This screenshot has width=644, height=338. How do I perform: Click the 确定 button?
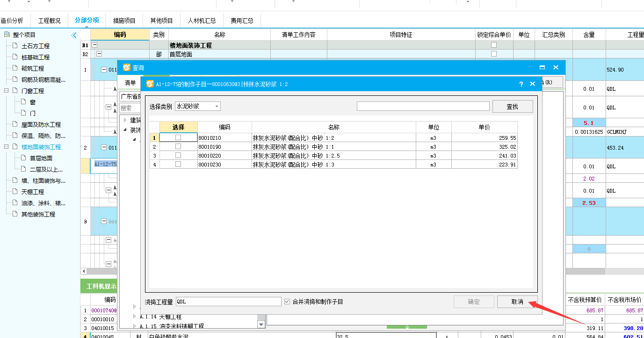[474, 302]
